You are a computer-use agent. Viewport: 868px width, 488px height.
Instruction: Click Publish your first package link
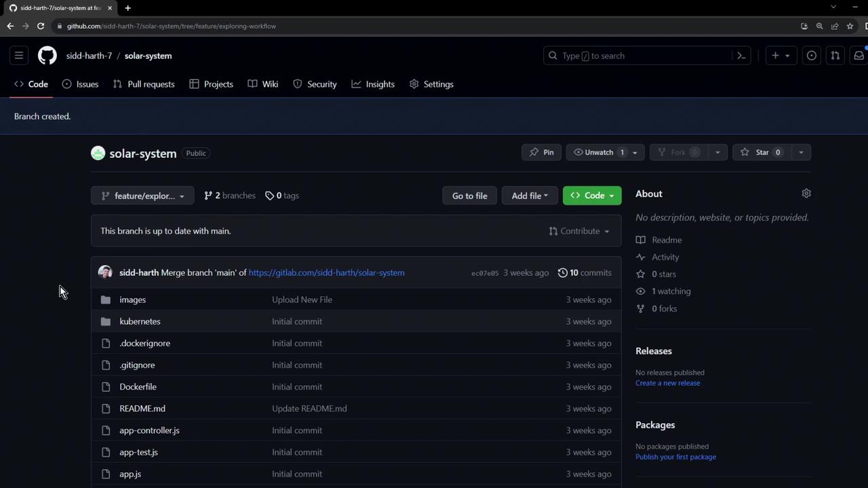tap(675, 457)
